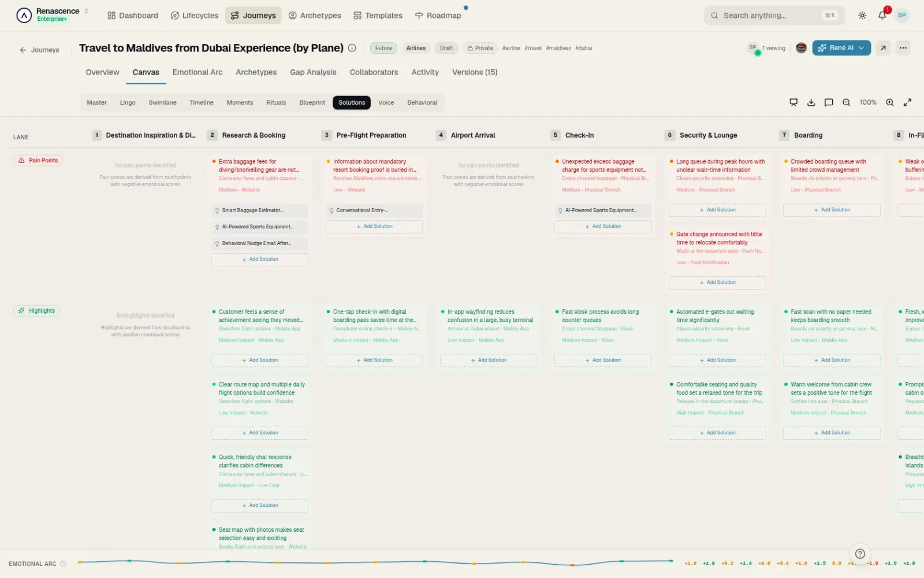Open the three-dot more options menu

click(x=903, y=48)
